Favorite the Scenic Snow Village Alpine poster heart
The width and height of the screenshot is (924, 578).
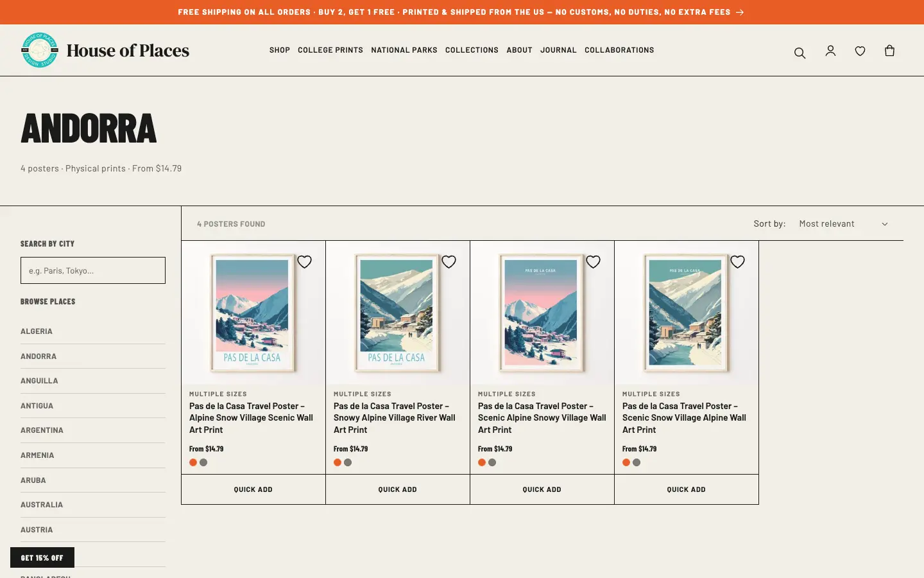tap(737, 261)
